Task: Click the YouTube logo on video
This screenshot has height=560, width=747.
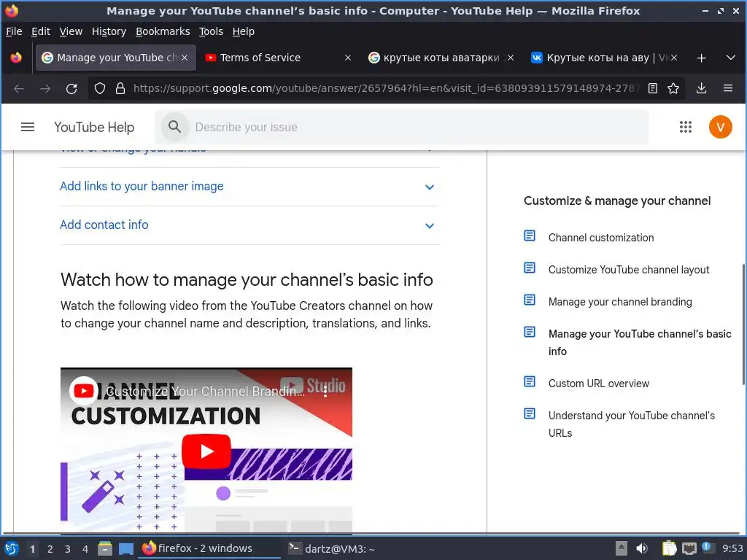Action: pos(83,391)
